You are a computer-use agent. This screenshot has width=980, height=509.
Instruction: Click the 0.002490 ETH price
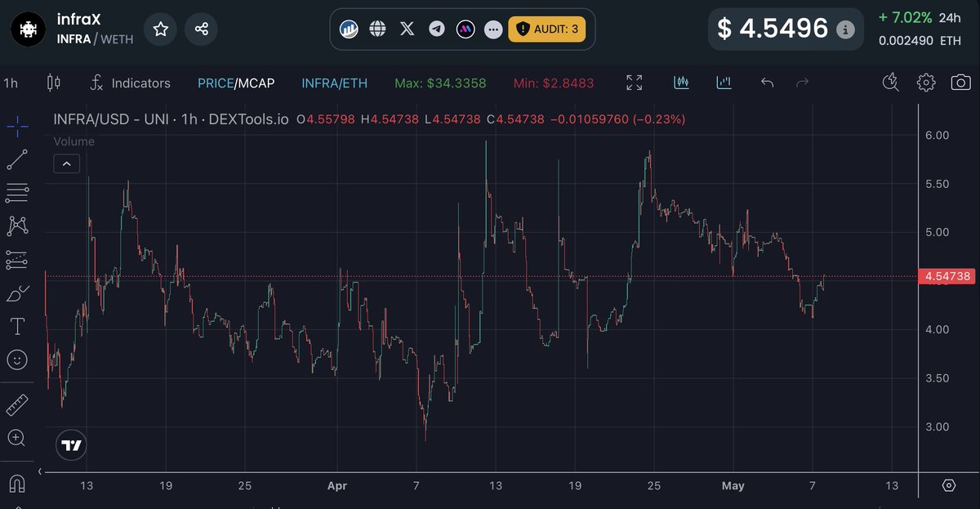(920, 40)
